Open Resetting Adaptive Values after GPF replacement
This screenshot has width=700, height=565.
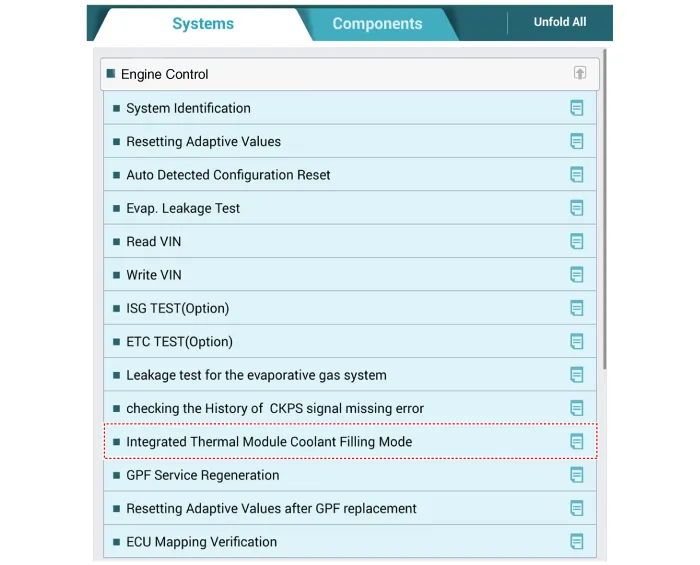tap(271, 508)
